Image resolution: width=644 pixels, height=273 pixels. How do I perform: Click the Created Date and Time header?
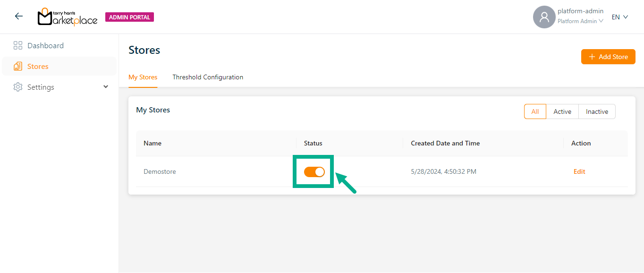(445, 143)
